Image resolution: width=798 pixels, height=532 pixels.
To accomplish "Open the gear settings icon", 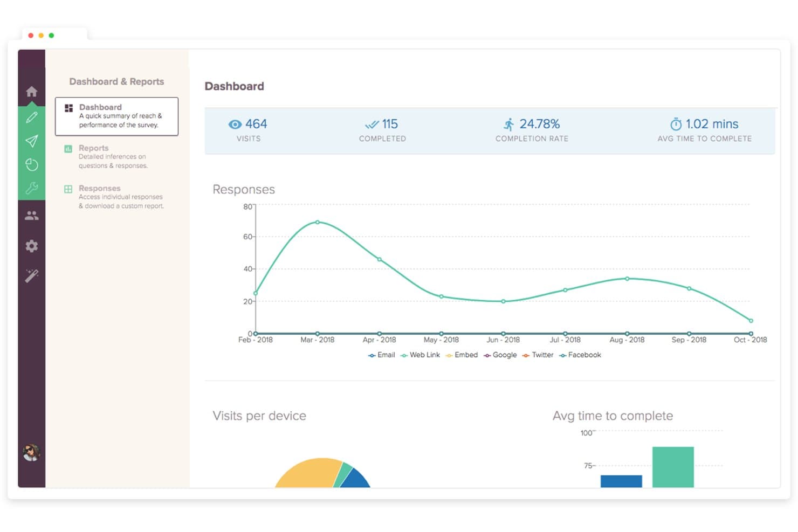I will tap(32, 246).
